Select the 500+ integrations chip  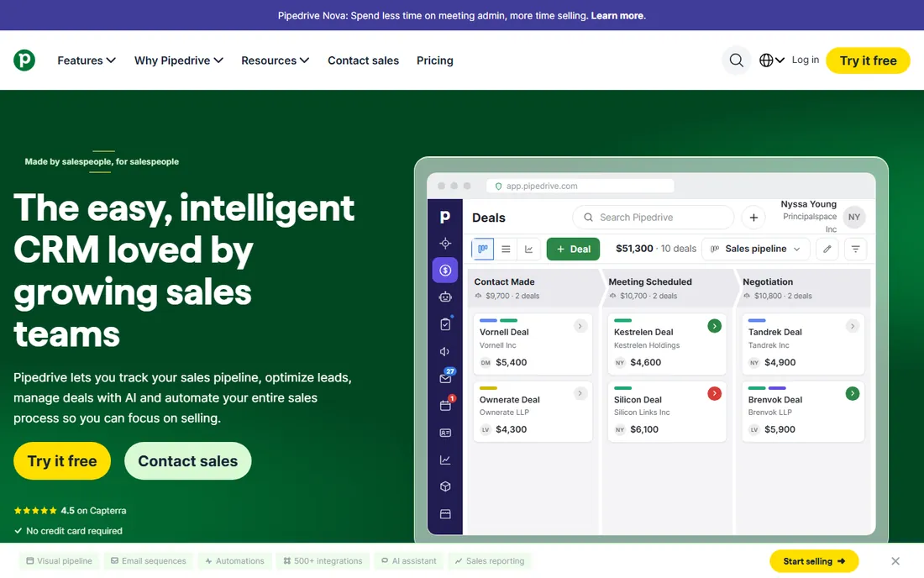click(x=323, y=561)
